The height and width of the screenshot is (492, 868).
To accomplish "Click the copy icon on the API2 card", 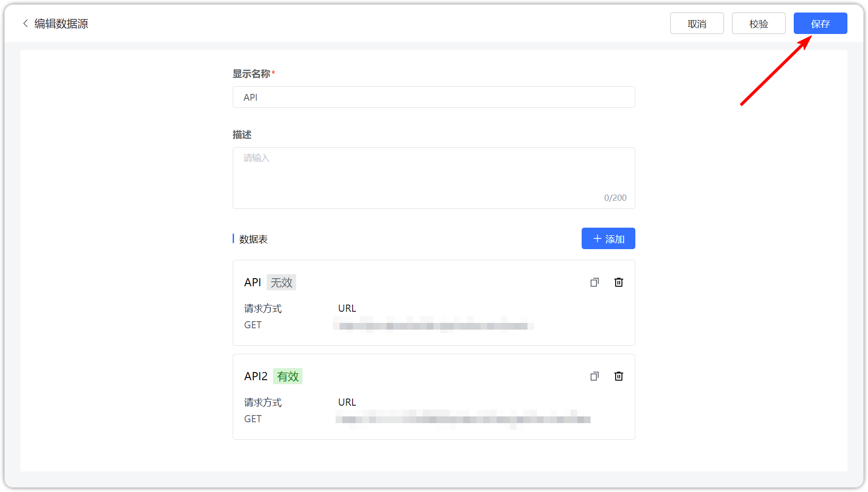I will coord(595,376).
